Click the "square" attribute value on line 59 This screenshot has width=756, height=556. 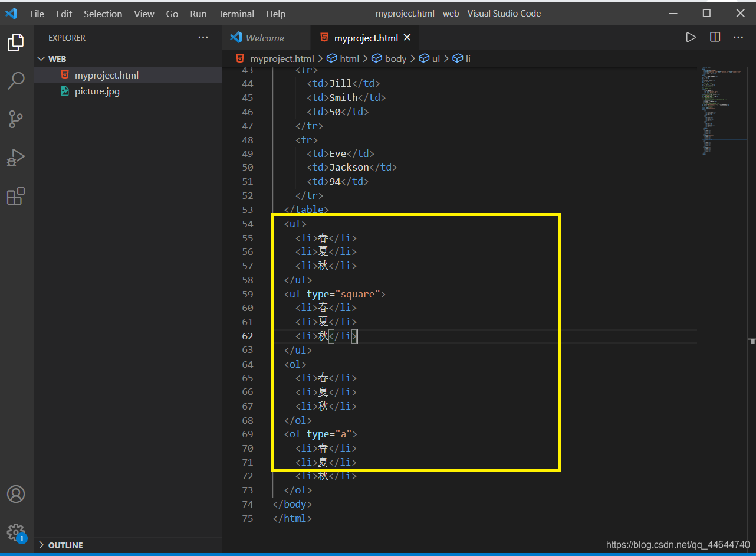(360, 294)
